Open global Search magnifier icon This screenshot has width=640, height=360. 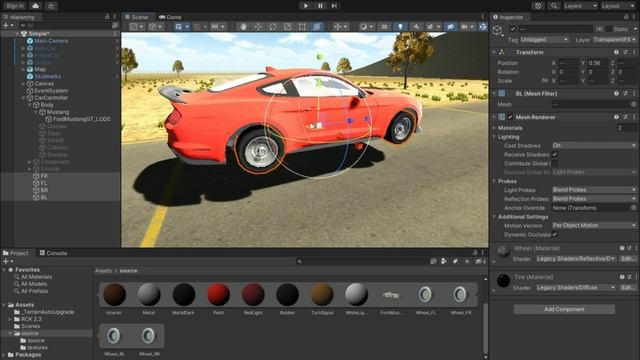click(554, 6)
